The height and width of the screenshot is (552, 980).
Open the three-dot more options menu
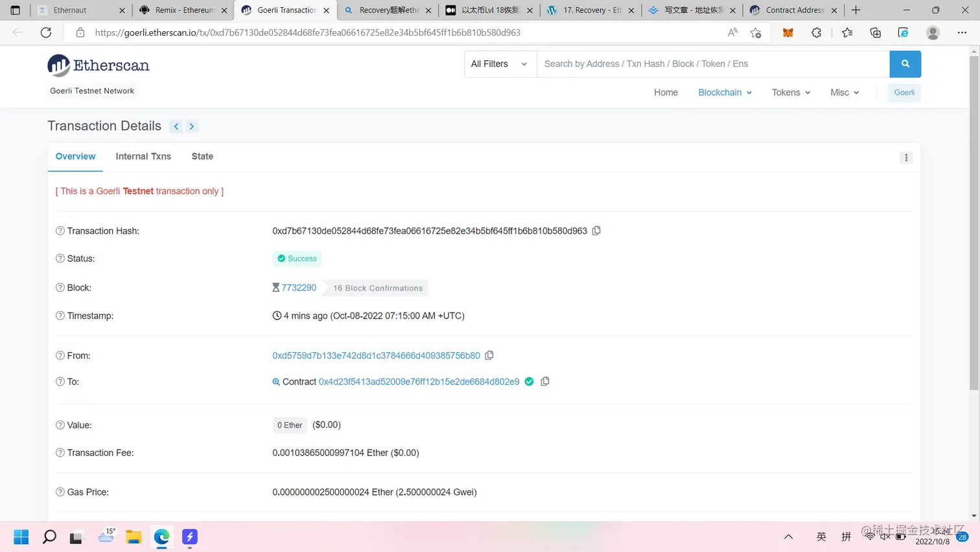pyautogui.click(x=906, y=158)
